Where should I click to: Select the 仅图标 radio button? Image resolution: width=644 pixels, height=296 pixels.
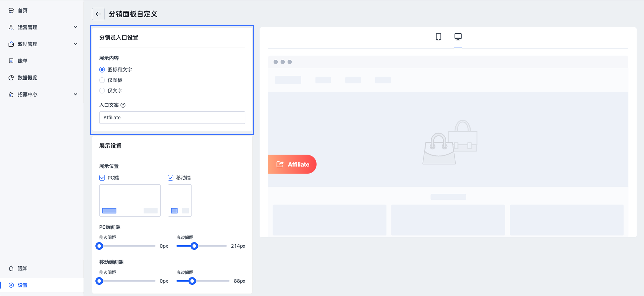102,80
